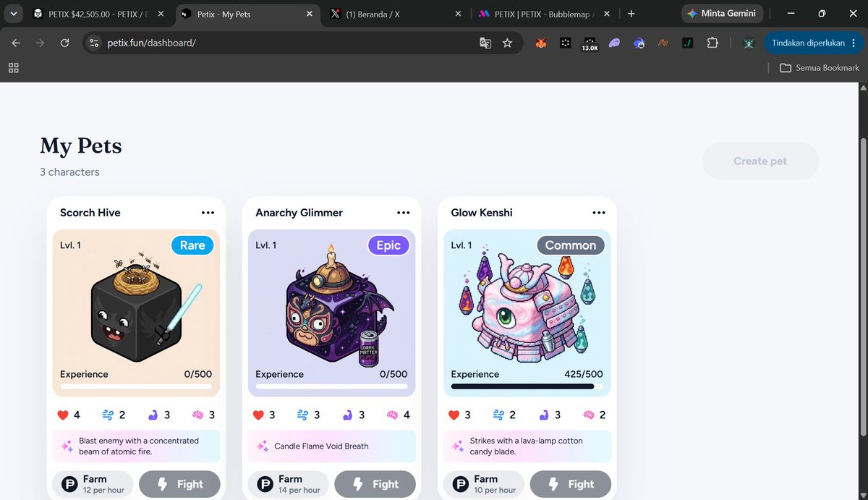Click Scorch Hive's bicep strength icon
The width and height of the screenshot is (868, 500).
[153, 415]
